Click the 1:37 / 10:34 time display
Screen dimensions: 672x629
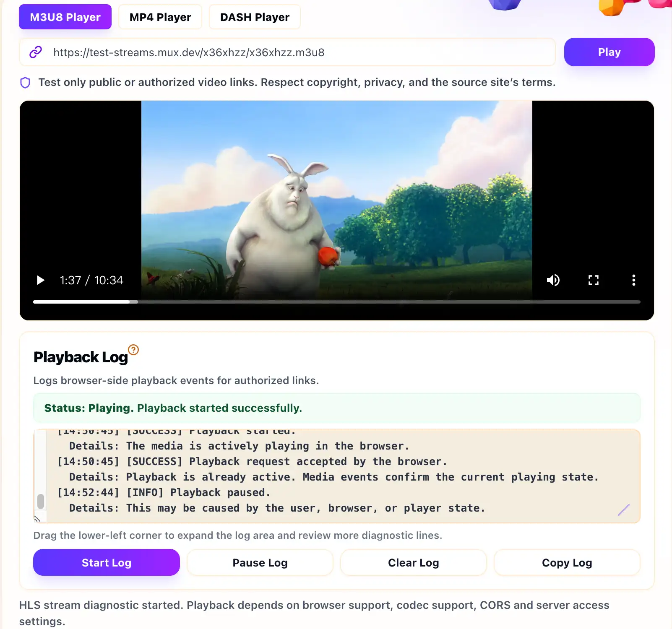click(91, 280)
